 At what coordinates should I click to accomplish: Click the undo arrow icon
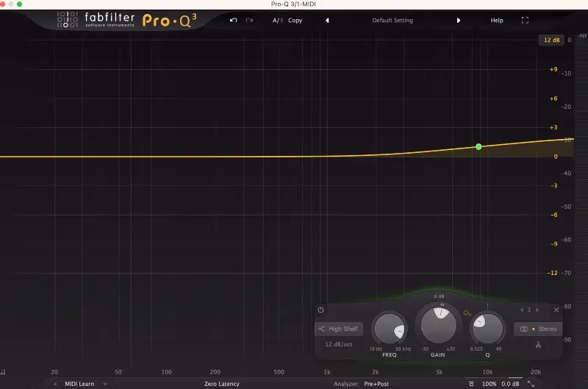tap(234, 21)
